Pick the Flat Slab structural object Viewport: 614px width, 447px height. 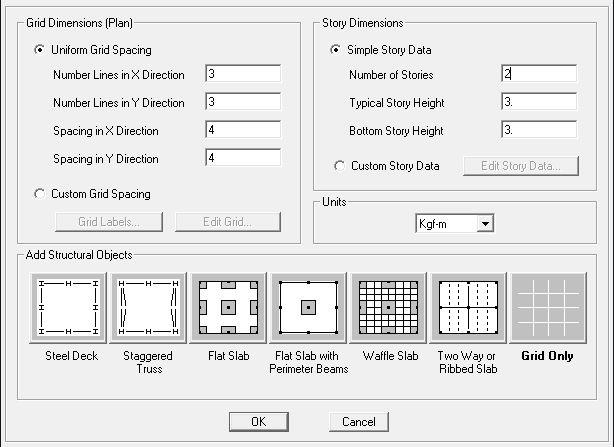click(228, 308)
